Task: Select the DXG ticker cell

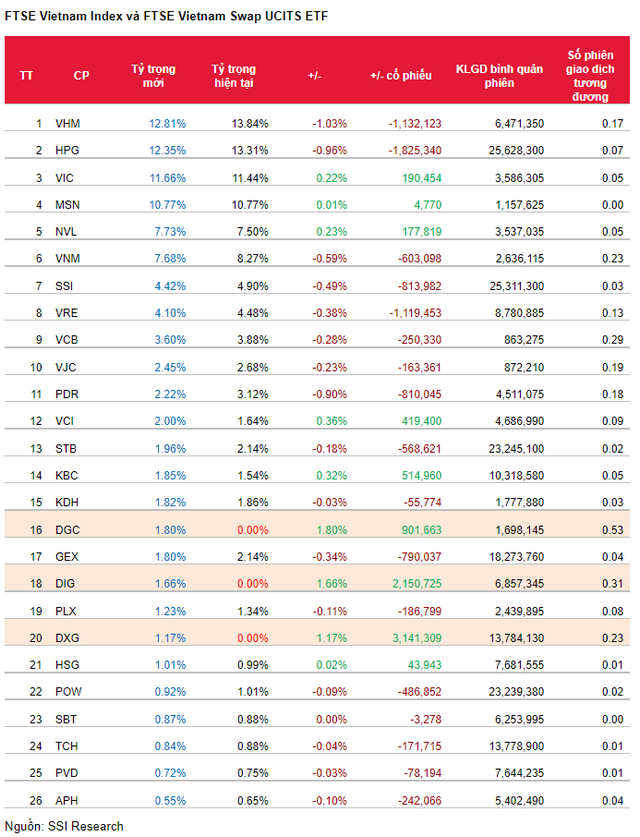Action: [x=67, y=638]
